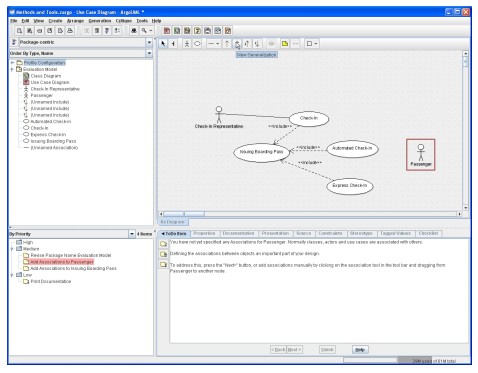This screenshot has width=478, height=373.
Task: Open the File menu
Action: click(14, 21)
